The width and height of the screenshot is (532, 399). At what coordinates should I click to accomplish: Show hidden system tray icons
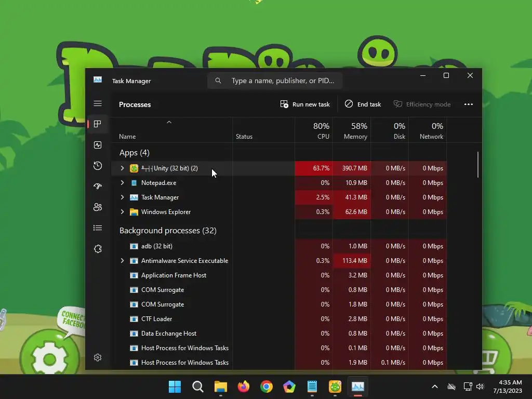pos(435,387)
